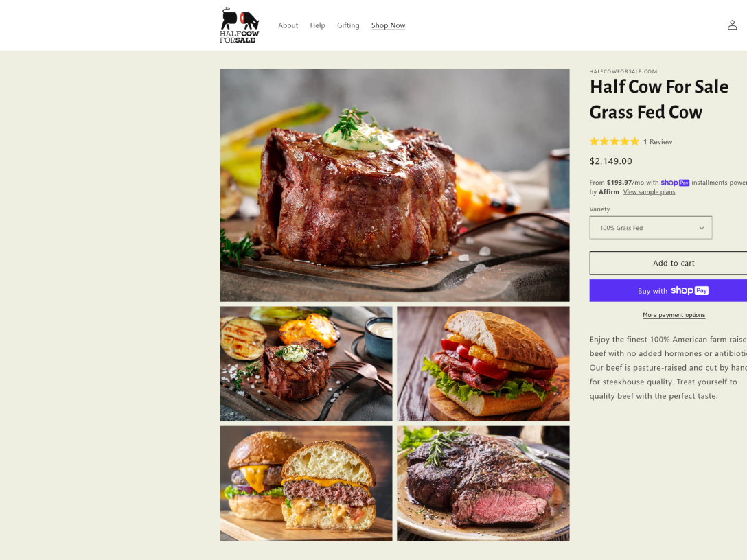
Task: Click the Half Cow For Sale logo
Action: coord(239,25)
